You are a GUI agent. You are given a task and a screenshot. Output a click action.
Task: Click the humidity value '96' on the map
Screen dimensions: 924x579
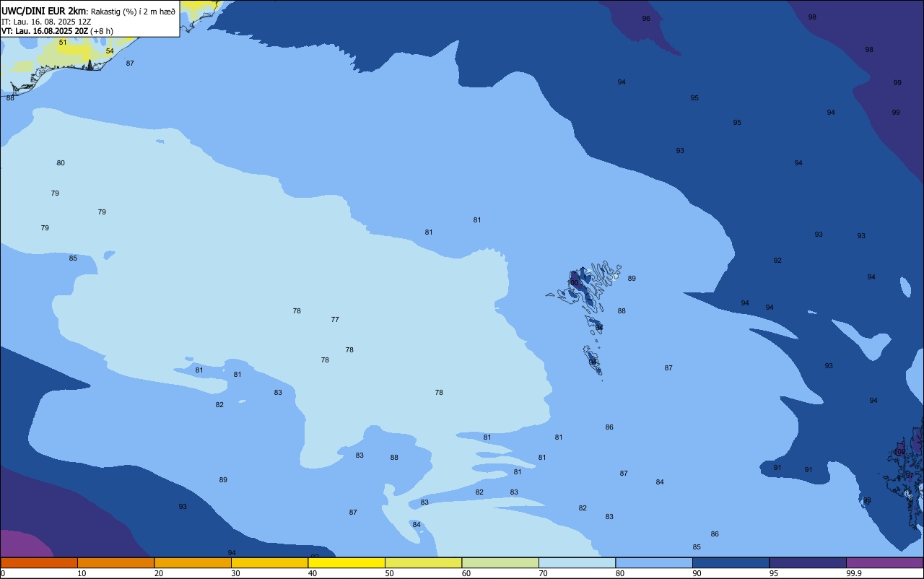646,19
